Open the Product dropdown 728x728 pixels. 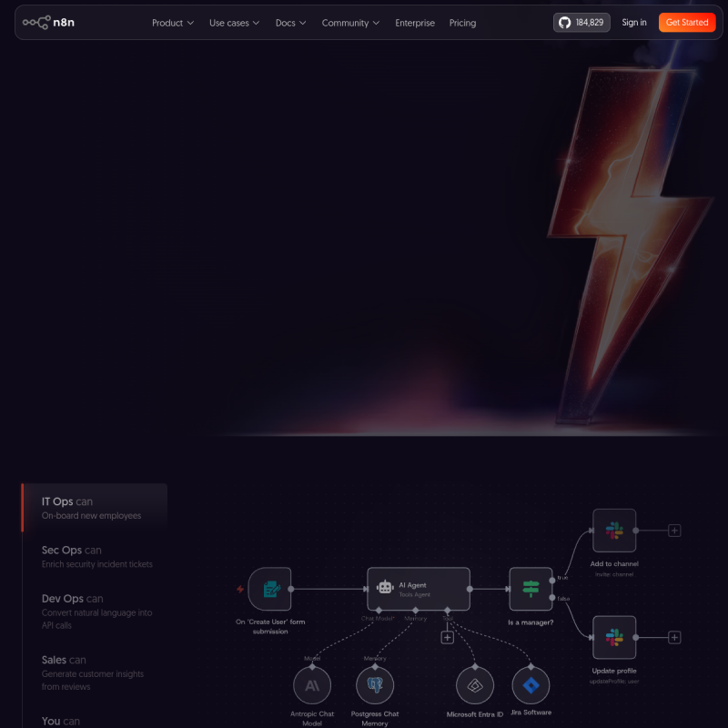click(x=173, y=23)
